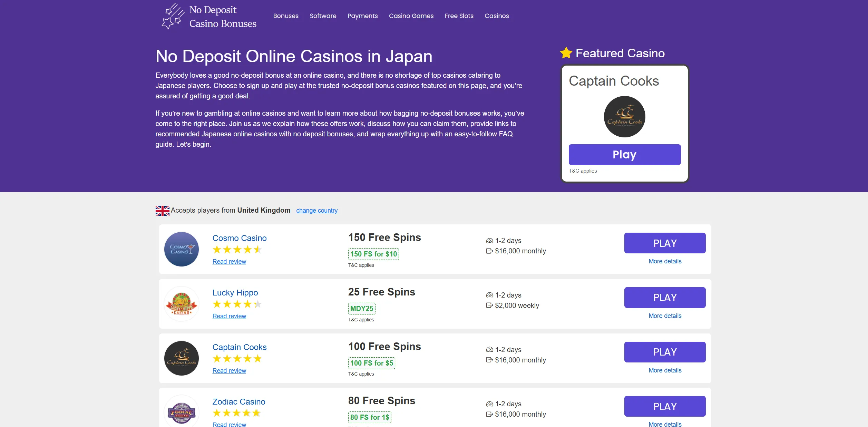Click the 150 FS for $10 bonus code
868x427 pixels.
(x=373, y=254)
